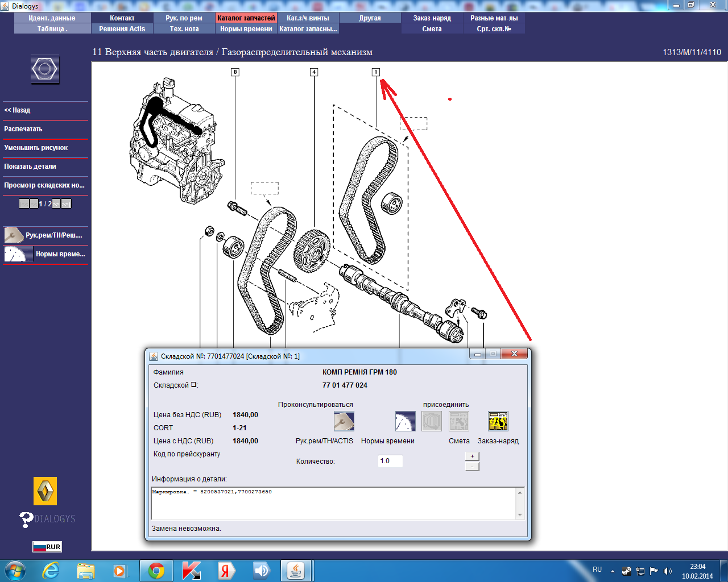Select callout number 8 on diagram
This screenshot has width=728, height=582.
235,72
